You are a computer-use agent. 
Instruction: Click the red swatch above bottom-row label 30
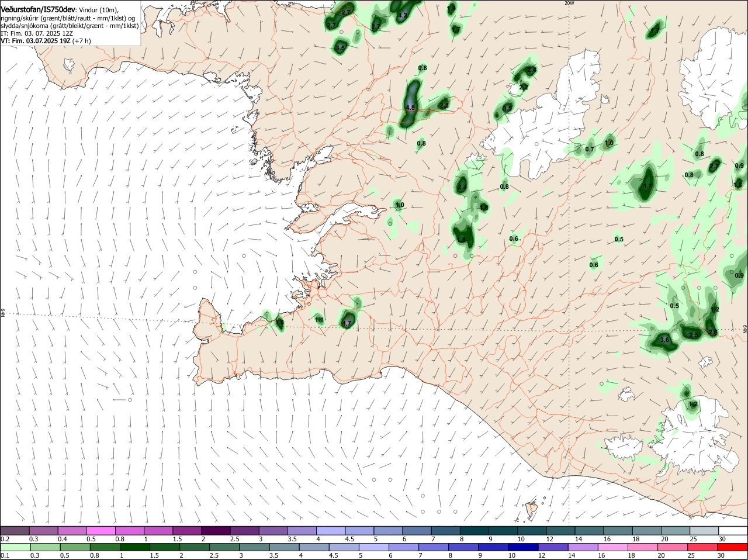click(732, 547)
